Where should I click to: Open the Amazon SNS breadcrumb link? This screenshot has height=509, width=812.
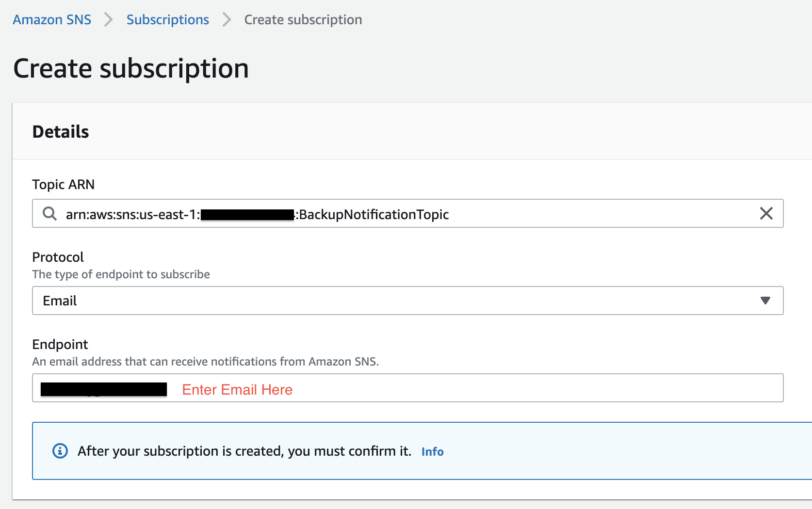coord(52,20)
